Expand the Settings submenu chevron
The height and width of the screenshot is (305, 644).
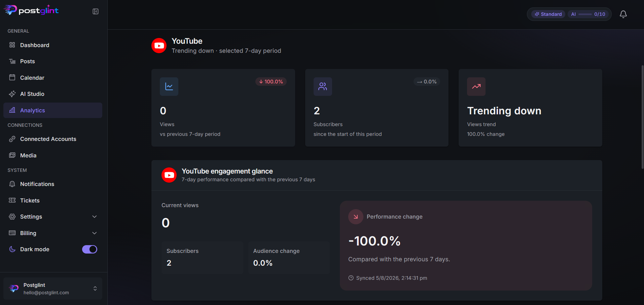coord(95,217)
